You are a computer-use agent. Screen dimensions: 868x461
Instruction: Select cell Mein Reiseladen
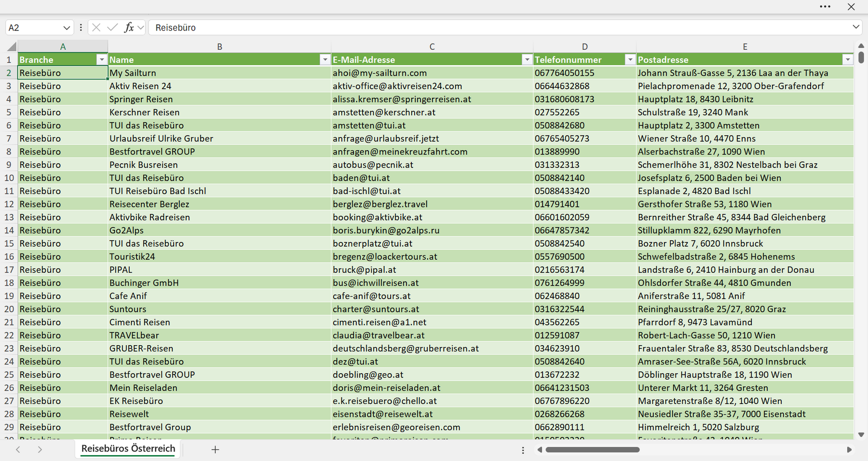point(219,388)
